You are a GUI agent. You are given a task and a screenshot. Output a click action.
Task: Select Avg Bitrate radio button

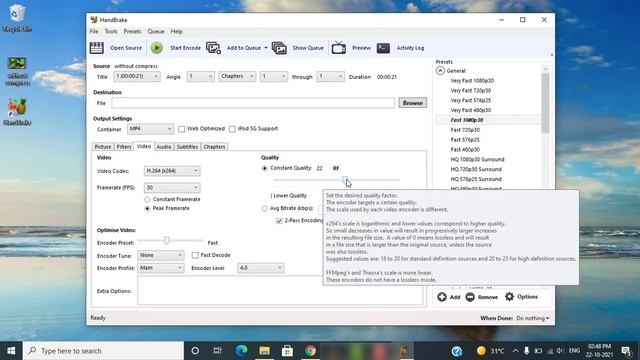pos(264,209)
